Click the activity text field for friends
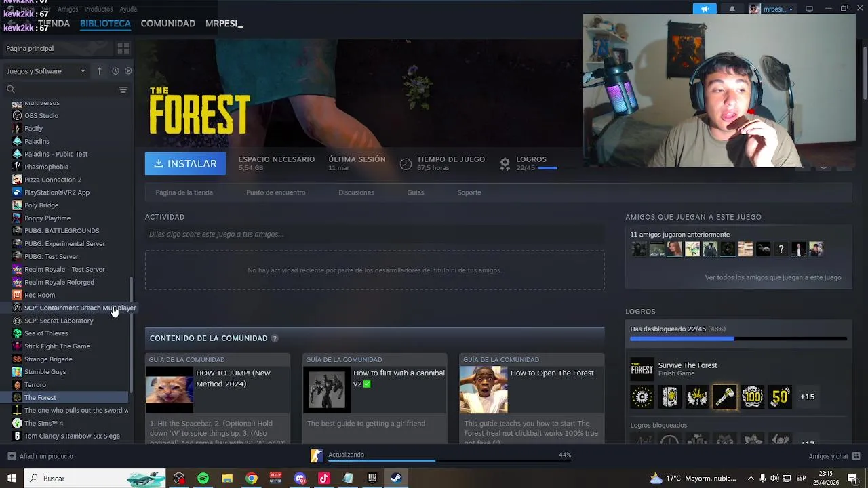 point(374,234)
